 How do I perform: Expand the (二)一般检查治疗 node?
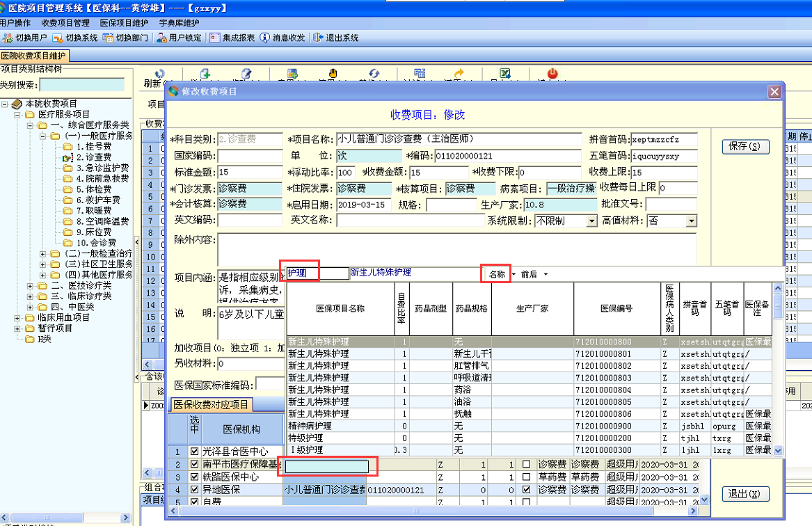tap(43, 254)
